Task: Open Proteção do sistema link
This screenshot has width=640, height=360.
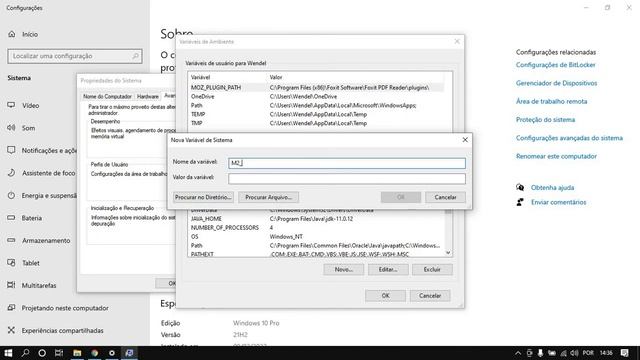Action: [545, 120]
